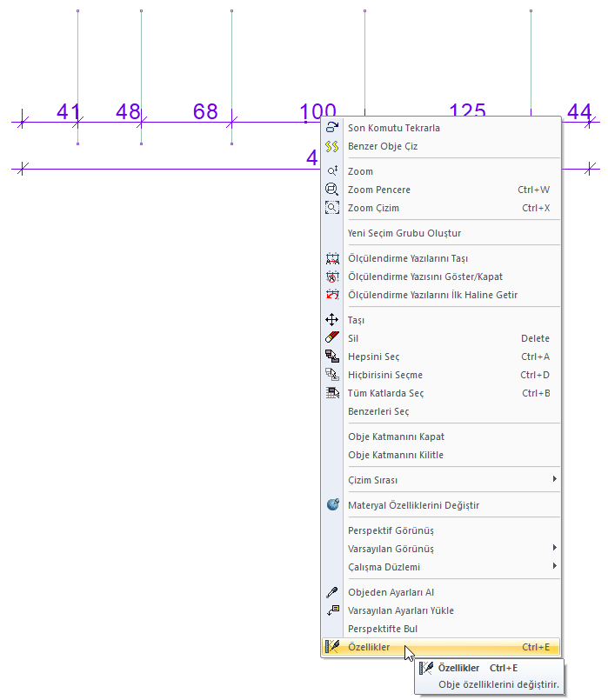Click the Tüm Katlarda Seç icon
The image size is (608, 700).
[332, 393]
